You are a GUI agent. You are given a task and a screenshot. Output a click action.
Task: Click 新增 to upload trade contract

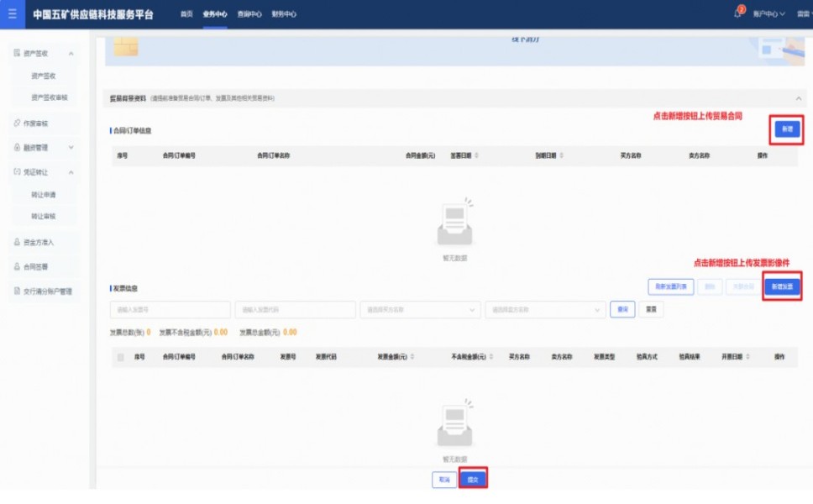pos(786,129)
